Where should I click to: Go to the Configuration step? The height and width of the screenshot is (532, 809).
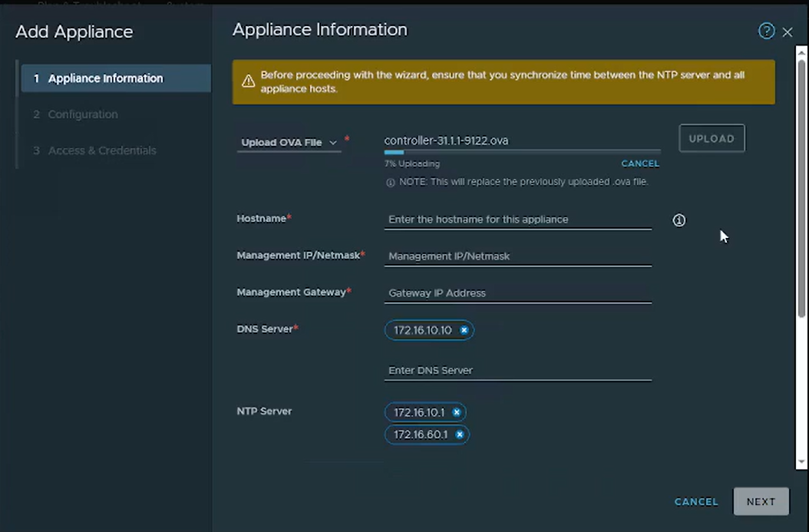82,114
